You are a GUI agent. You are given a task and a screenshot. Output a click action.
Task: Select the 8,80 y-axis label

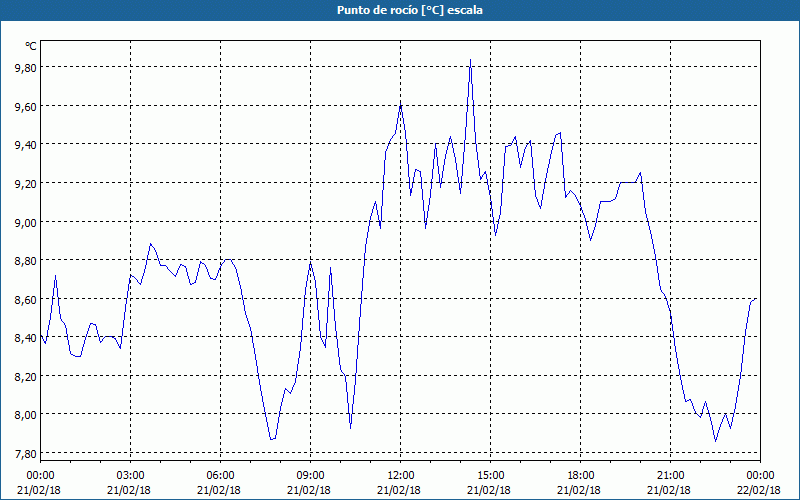coord(26,260)
